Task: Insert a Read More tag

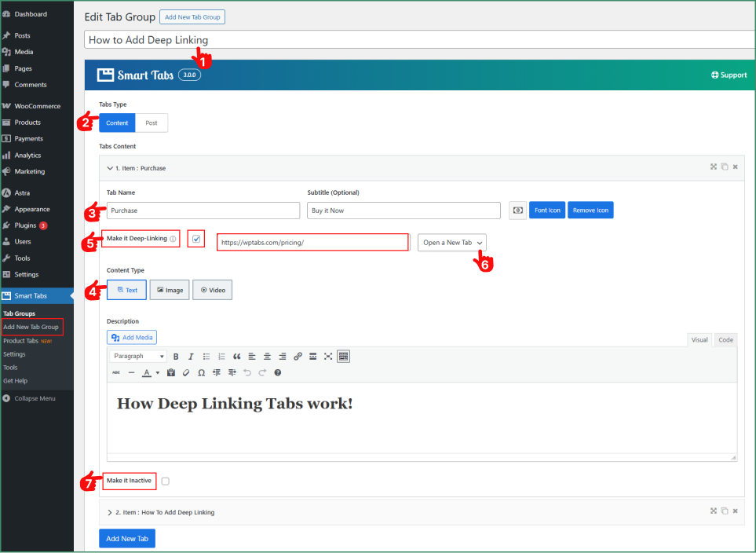Action: [313, 357]
